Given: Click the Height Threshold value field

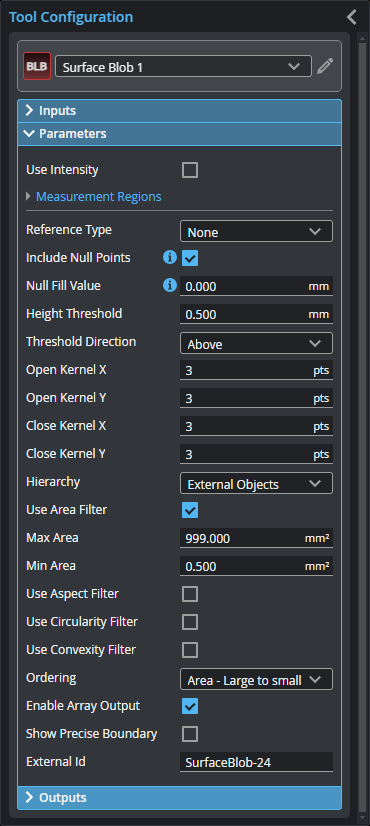Looking at the screenshot, I should (x=256, y=314).
